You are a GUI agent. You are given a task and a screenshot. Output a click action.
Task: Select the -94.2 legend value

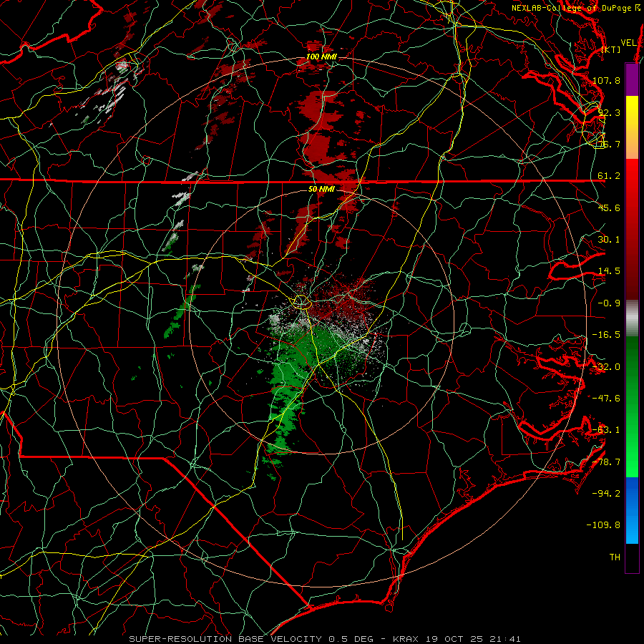(x=606, y=494)
